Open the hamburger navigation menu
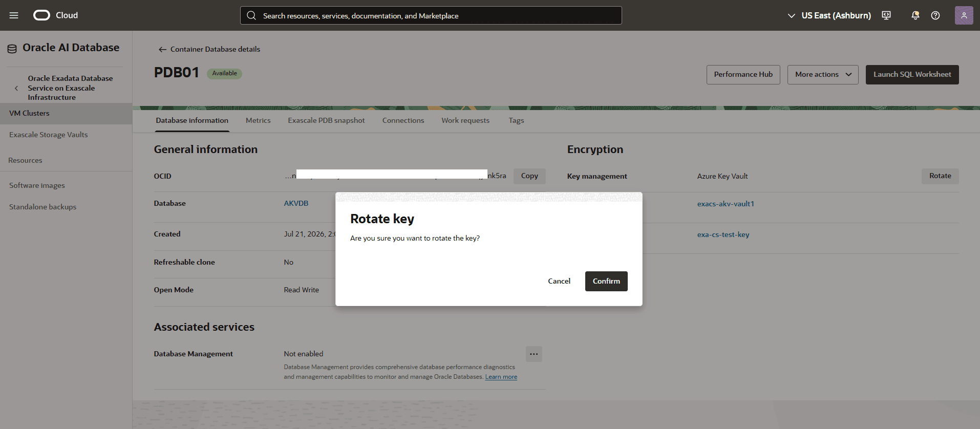This screenshot has height=429, width=980. click(14, 15)
